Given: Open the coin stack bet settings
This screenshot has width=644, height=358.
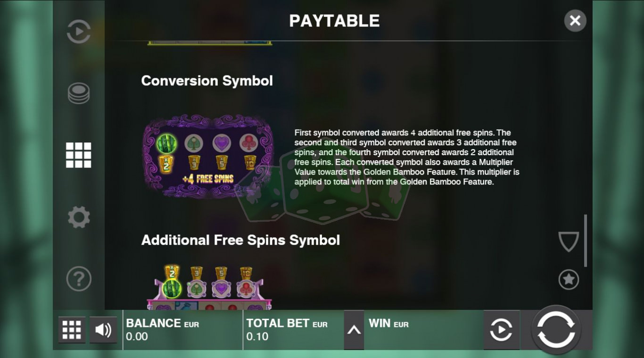Looking at the screenshot, I should [x=79, y=93].
